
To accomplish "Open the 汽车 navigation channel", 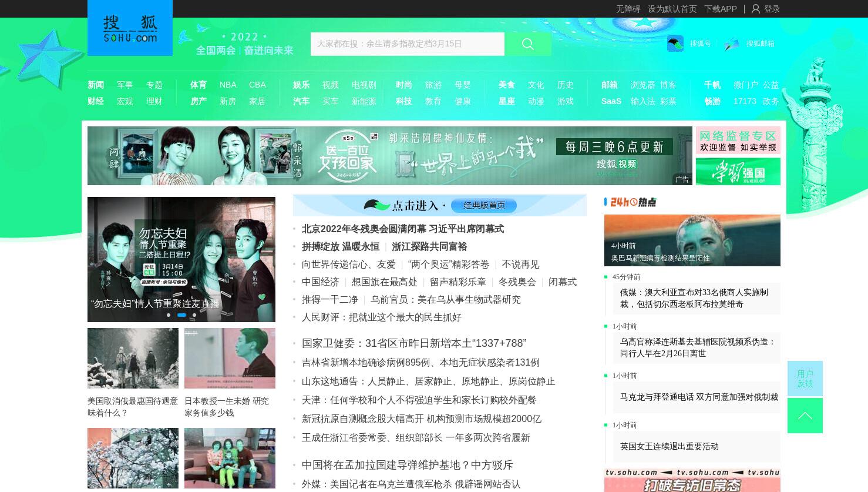I will tap(301, 101).
